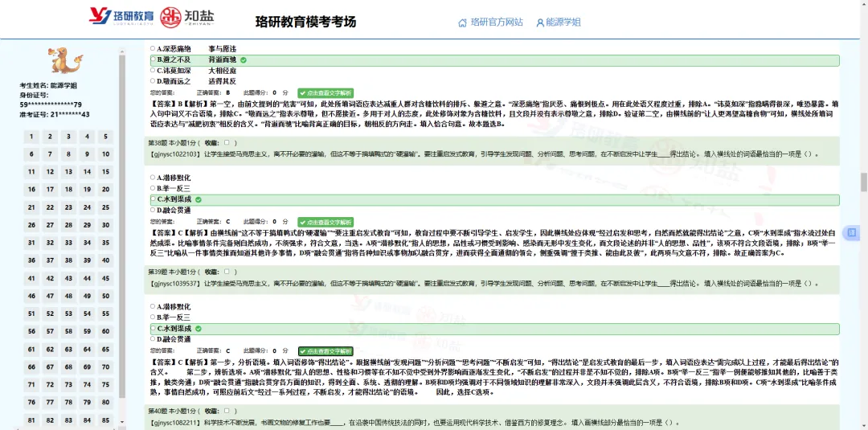Click the 第39题 本小题1分 heading
The width and height of the screenshot is (868, 430).
172,272
